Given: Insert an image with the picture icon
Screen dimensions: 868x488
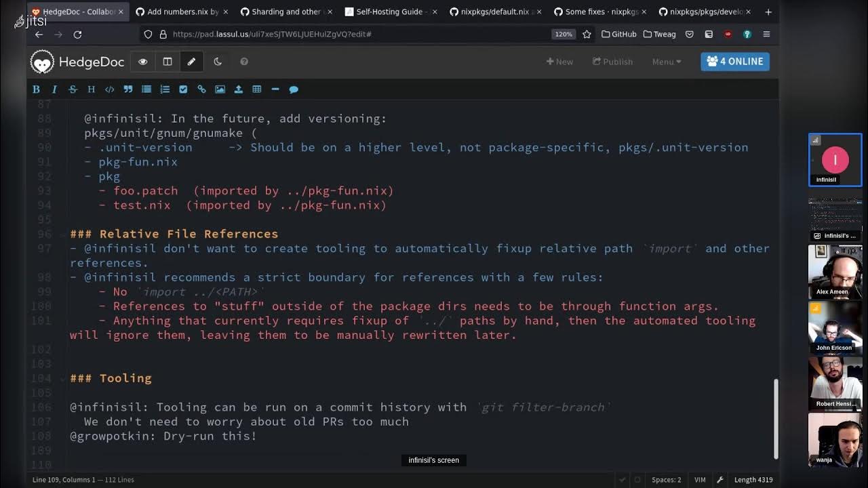Looking at the screenshot, I should tap(220, 89).
